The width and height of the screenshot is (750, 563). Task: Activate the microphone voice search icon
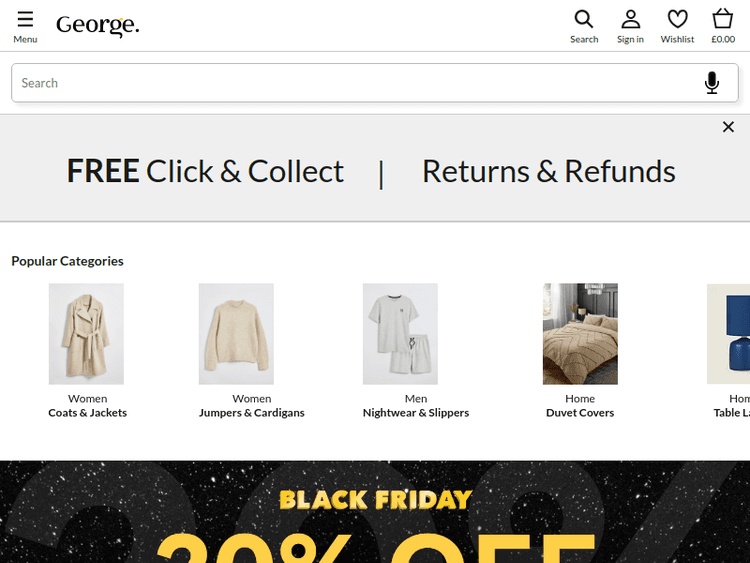[711, 83]
